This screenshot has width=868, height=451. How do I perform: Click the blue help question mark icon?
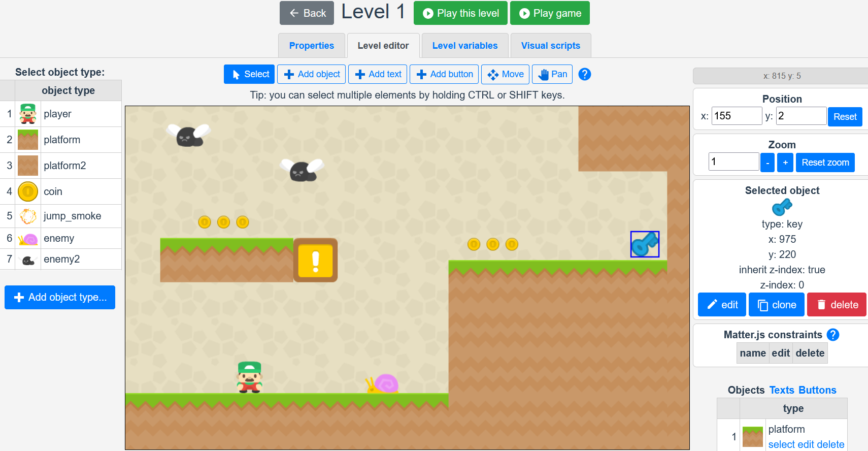click(x=585, y=74)
